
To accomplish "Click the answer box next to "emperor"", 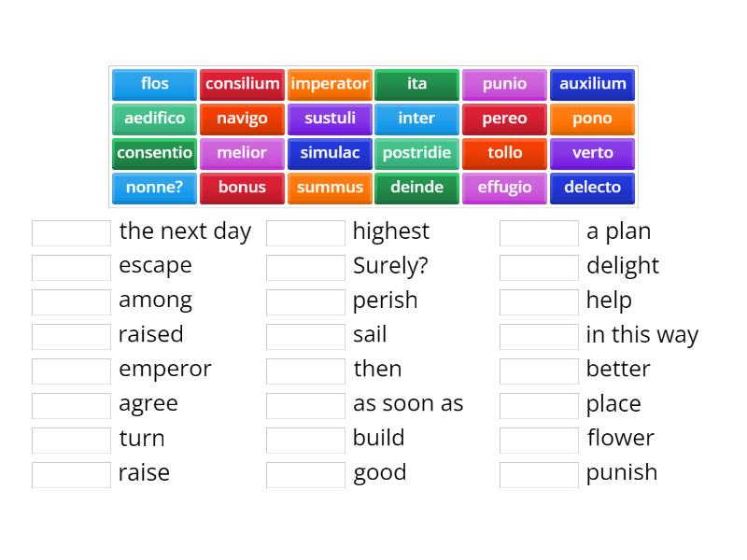I will click(71, 370).
